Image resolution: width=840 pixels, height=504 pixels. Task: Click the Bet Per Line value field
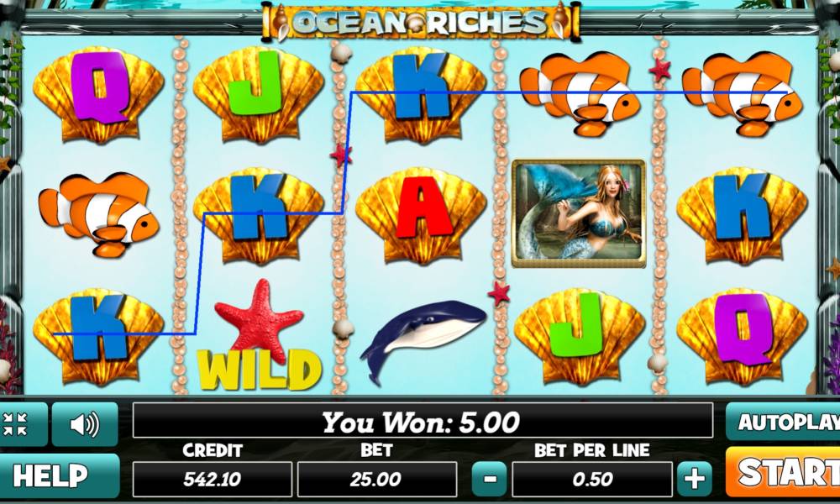[x=592, y=480]
